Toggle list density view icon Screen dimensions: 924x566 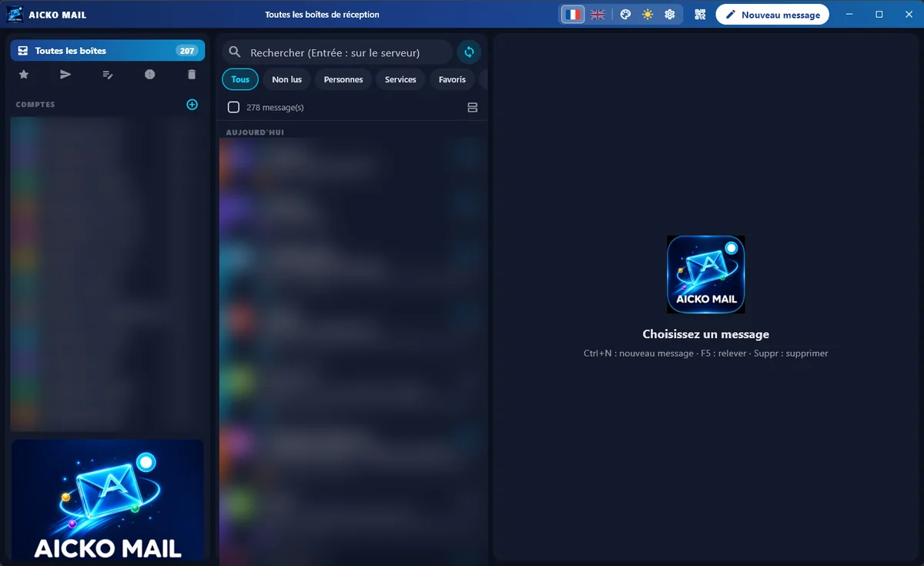473,107
